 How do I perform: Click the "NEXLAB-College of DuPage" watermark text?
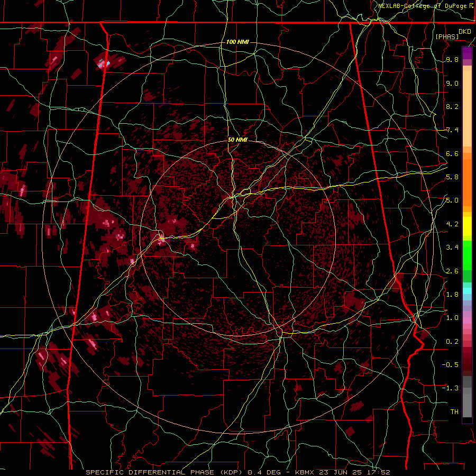pos(423,6)
